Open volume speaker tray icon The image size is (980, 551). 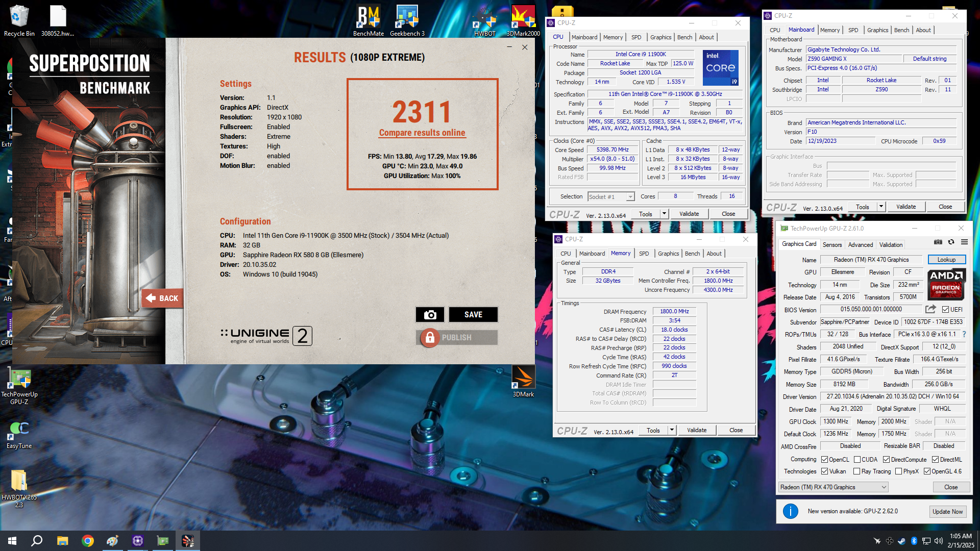tap(938, 541)
